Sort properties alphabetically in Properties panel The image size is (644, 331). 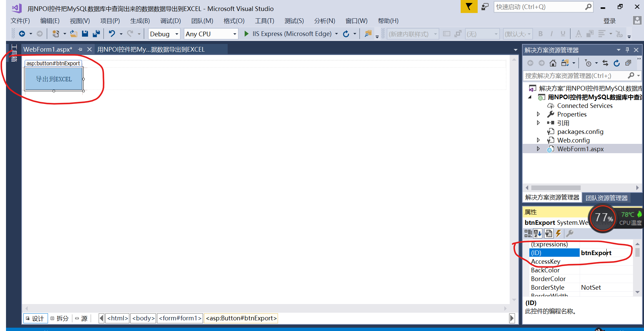click(538, 233)
